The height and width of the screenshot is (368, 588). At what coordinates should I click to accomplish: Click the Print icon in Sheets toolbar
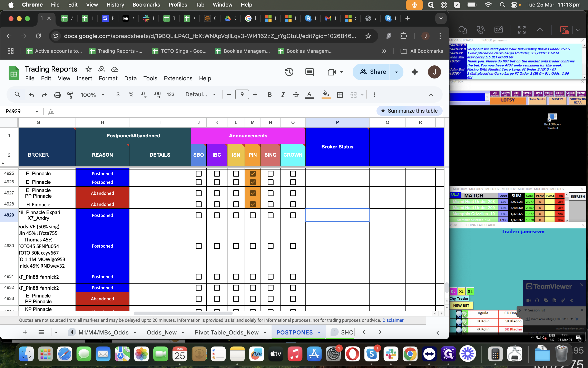[x=57, y=95]
